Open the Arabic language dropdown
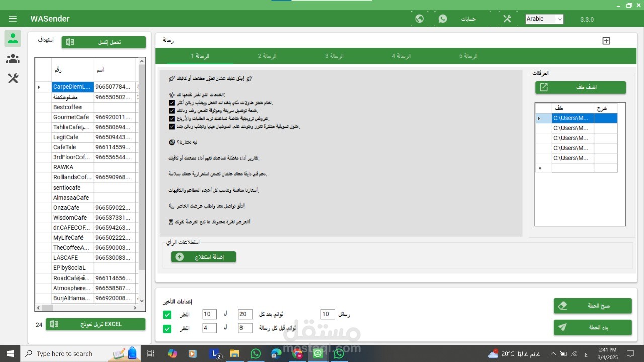644x362 pixels. point(544,19)
